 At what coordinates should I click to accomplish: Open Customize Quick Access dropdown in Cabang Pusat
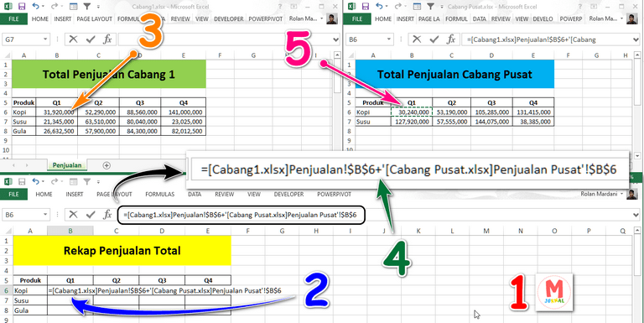[443, 7]
